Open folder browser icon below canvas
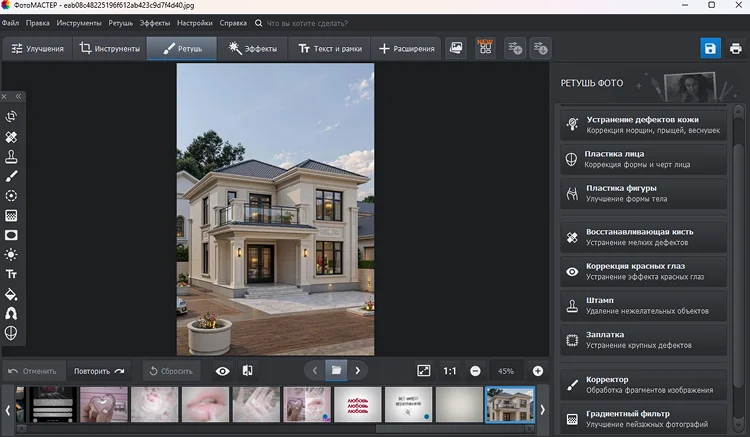The width and height of the screenshot is (750, 437). (336, 371)
